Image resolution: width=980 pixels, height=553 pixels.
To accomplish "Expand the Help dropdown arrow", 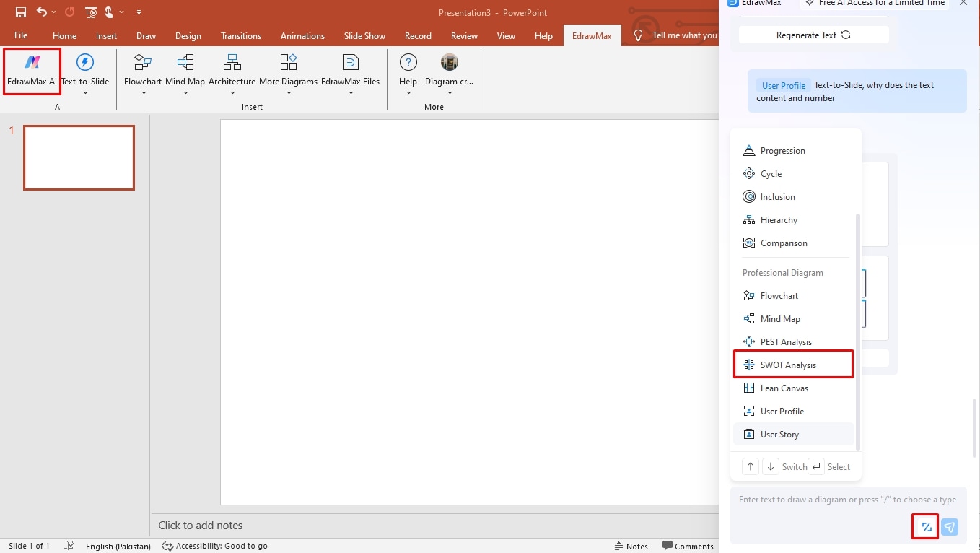I will [x=408, y=92].
